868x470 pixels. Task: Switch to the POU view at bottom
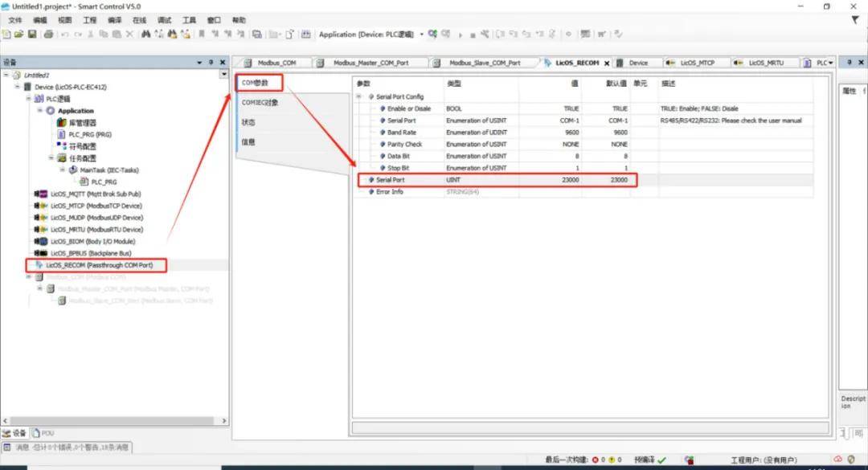tap(43, 433)
